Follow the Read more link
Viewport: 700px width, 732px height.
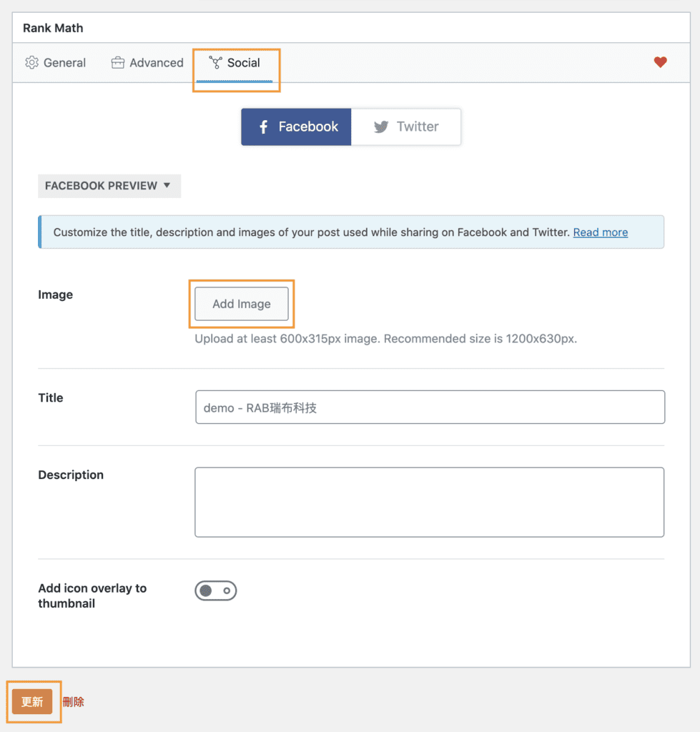click(600, 232)
